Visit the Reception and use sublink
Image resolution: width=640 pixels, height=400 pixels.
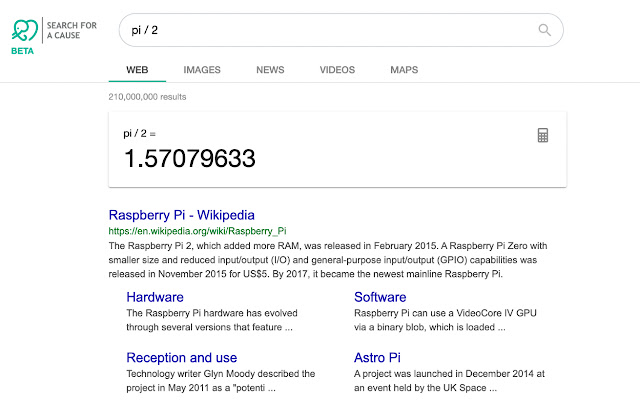[x=181, y=357]
